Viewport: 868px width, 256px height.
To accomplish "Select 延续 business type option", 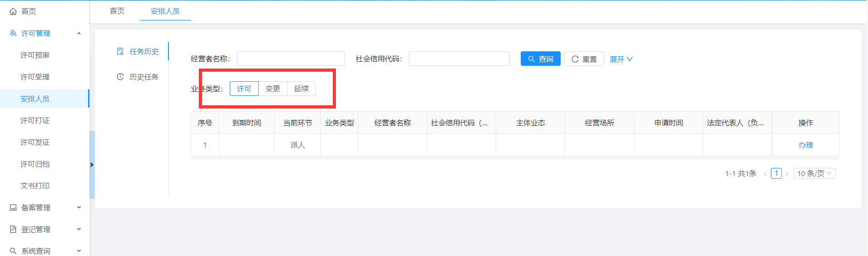I will tap(301, 89).
